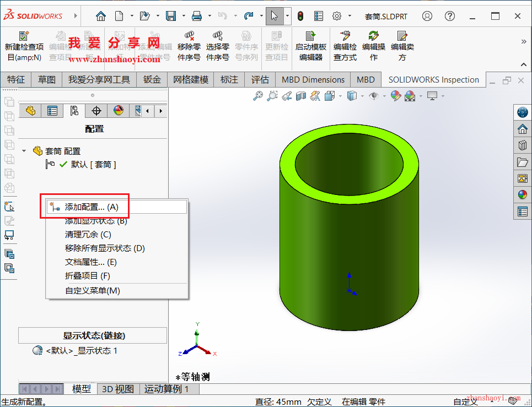This screenshot has width=532, height=407.
Task: Select 添加配置... (A) menu item
Action: (x=117, y=207)
